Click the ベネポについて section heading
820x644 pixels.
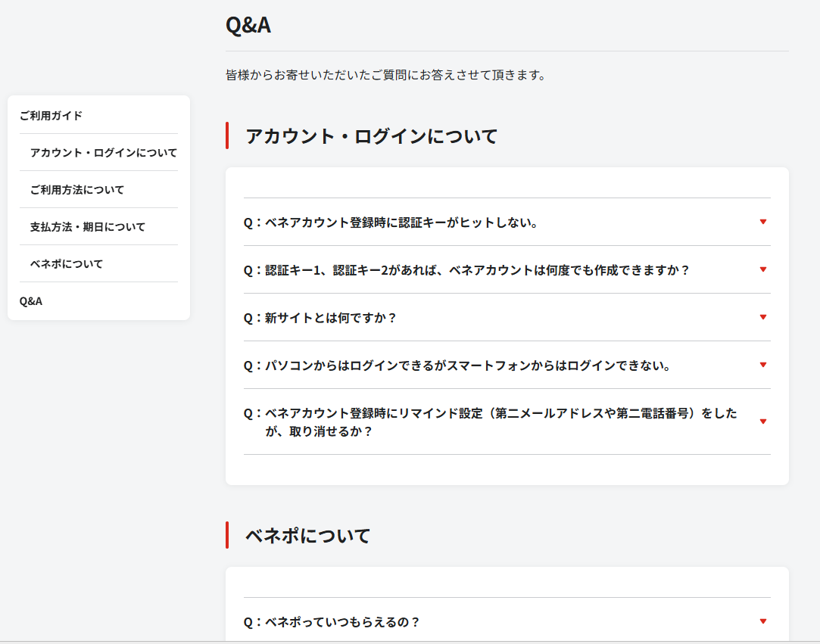pos(307,536)
